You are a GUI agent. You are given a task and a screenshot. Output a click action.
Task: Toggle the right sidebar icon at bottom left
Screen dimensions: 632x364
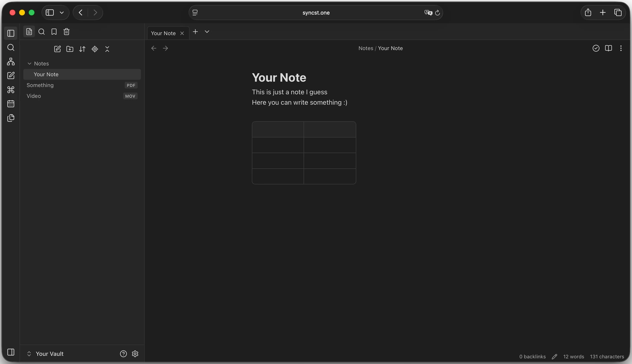click(x=11, y=352)
